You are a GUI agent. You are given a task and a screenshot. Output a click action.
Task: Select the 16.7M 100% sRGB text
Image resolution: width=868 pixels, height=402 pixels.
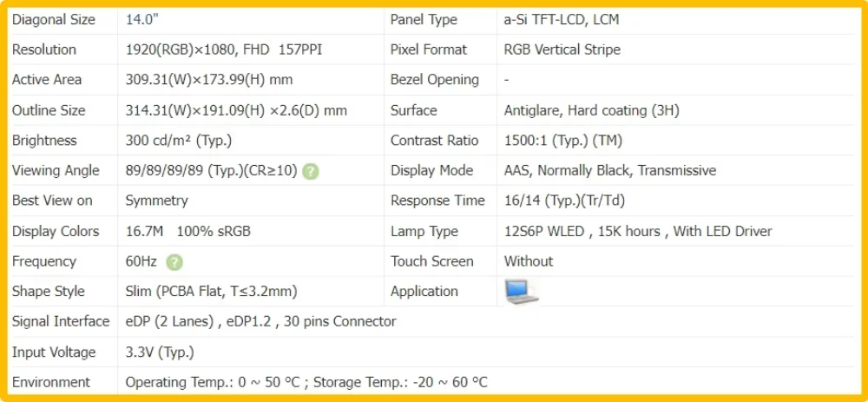coord(188,231)
